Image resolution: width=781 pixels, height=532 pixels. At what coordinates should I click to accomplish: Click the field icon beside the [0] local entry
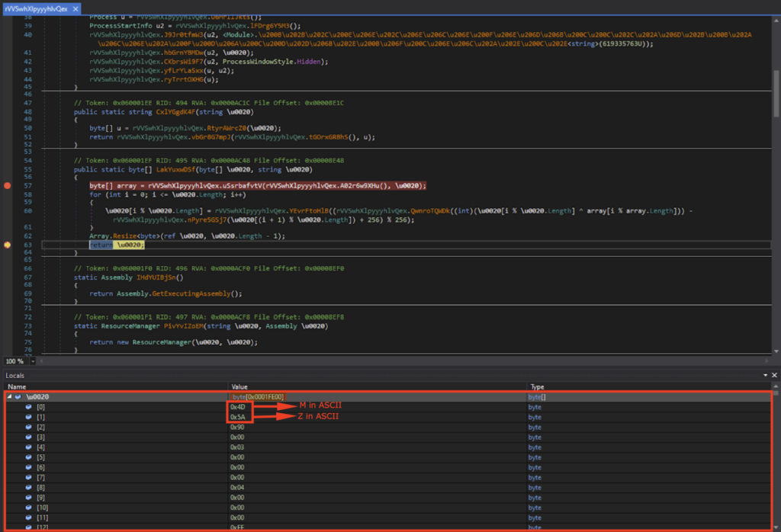tap(29, 407)
